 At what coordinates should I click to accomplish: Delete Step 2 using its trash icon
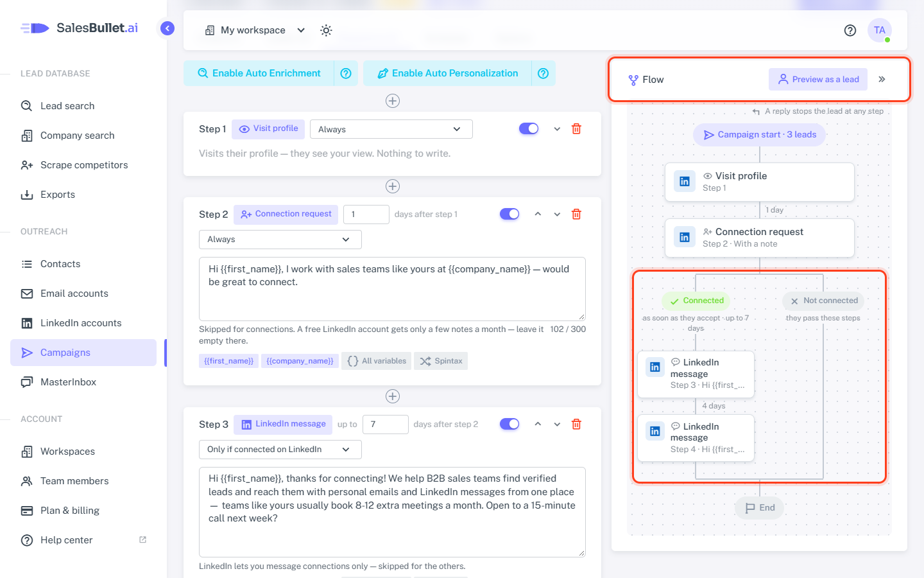click(576, 214)
